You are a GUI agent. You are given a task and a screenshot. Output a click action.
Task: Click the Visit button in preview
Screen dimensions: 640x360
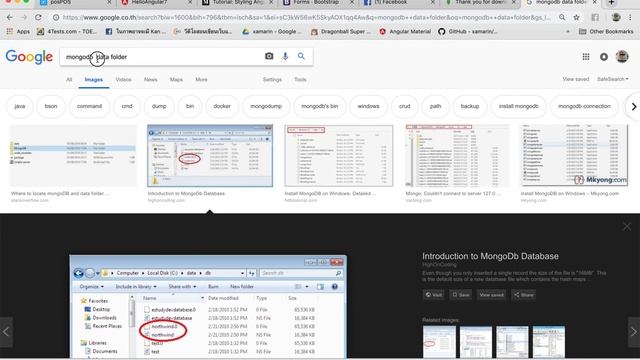pos(433,295)
